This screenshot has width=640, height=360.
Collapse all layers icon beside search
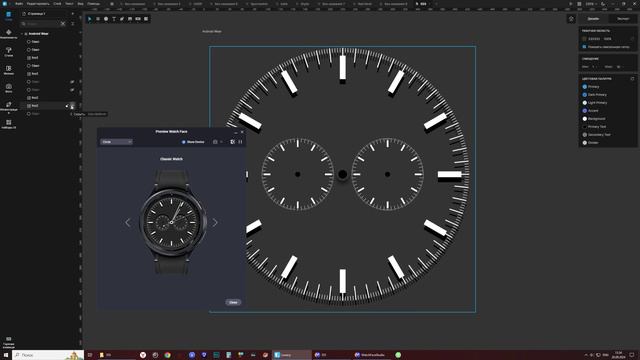[73, 24]
